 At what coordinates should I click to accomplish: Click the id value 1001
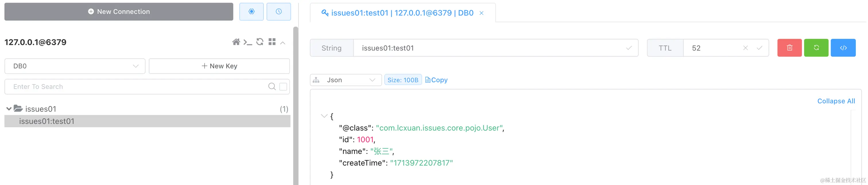coord(365,140)
